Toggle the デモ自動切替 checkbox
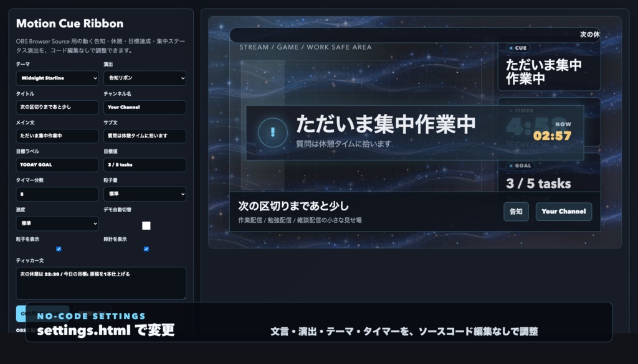638x364 pixels. (146, 226)
